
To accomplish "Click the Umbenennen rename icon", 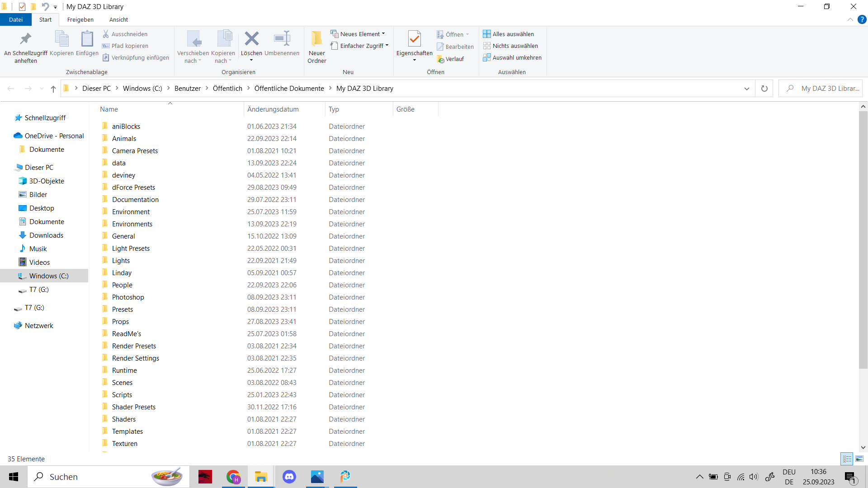I will click(x=282, y=39).
